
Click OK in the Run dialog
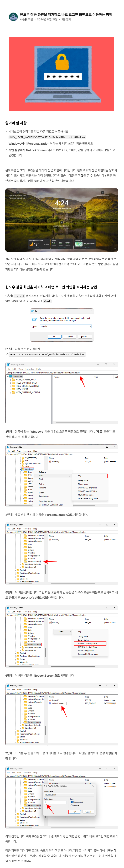[54, 337]
